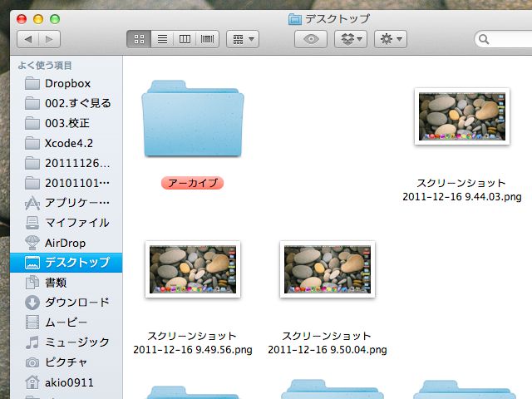532x399 pixels.
Task: Click the red アーカイブ folder label
Action: [x=192, y=183]
